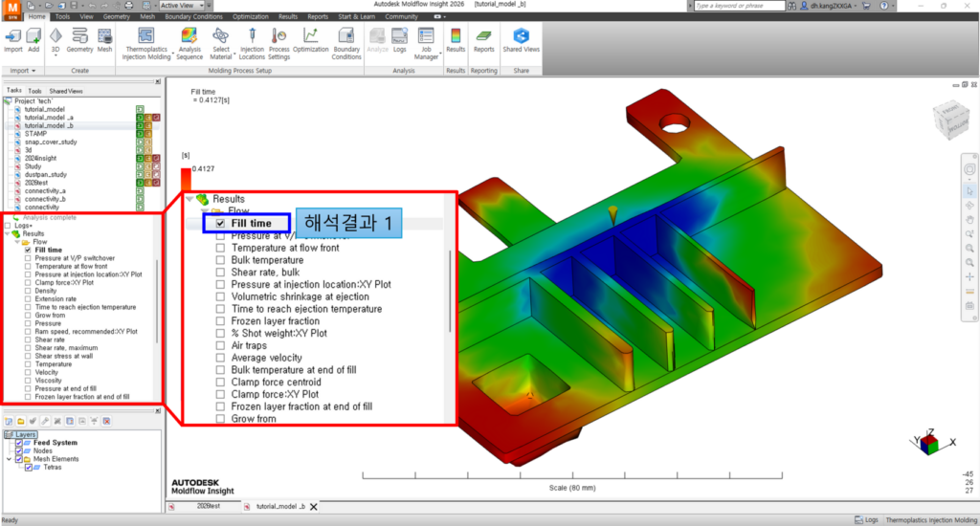Click the Injection Locations icon
This screenshot has height=526, width=980.
coord(252,43)
